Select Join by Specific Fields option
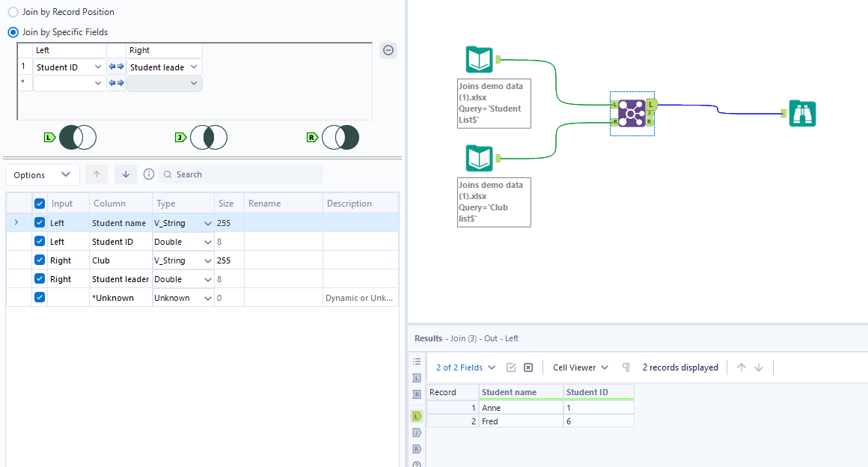This screenshot has width=868, height=467. click(x=13, y=32)
